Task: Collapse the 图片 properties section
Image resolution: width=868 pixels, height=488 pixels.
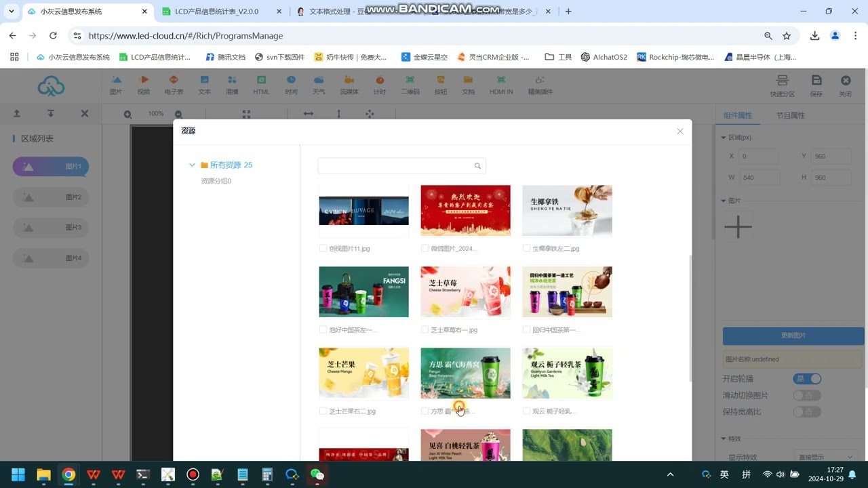Action: click(724, 201)
